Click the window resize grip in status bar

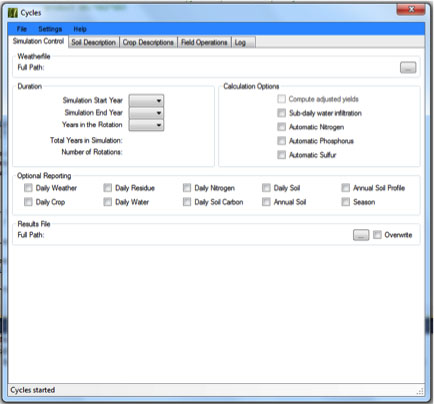point(420,391)
